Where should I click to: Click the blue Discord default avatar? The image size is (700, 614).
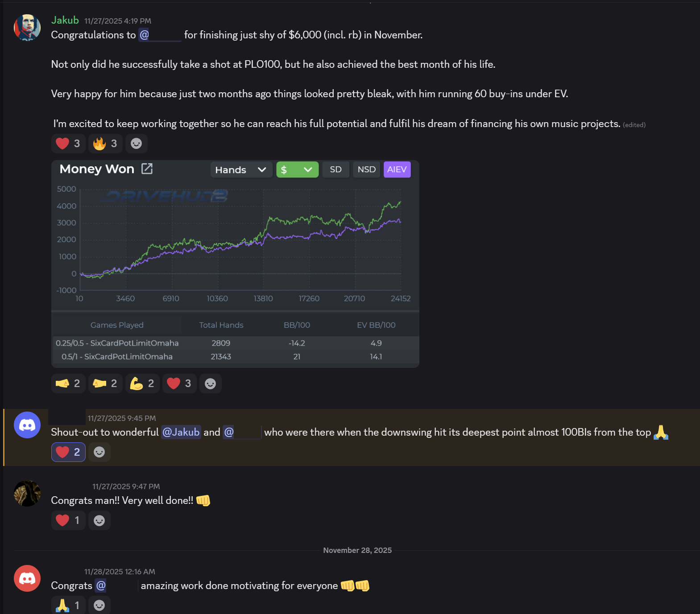[x=27, y=425]
